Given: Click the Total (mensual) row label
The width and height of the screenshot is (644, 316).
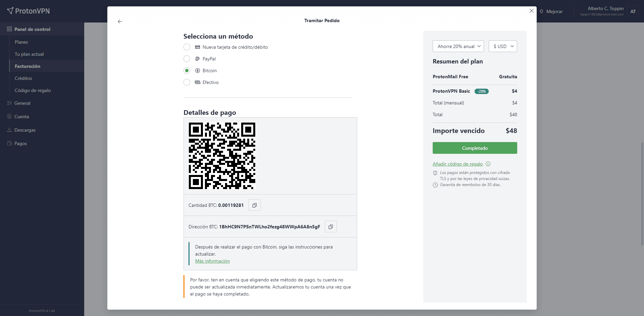Looking at the screenshot, I should point(448,103).
